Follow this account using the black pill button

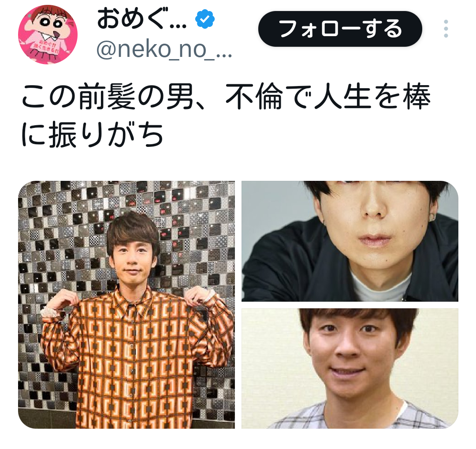[340, 29]
